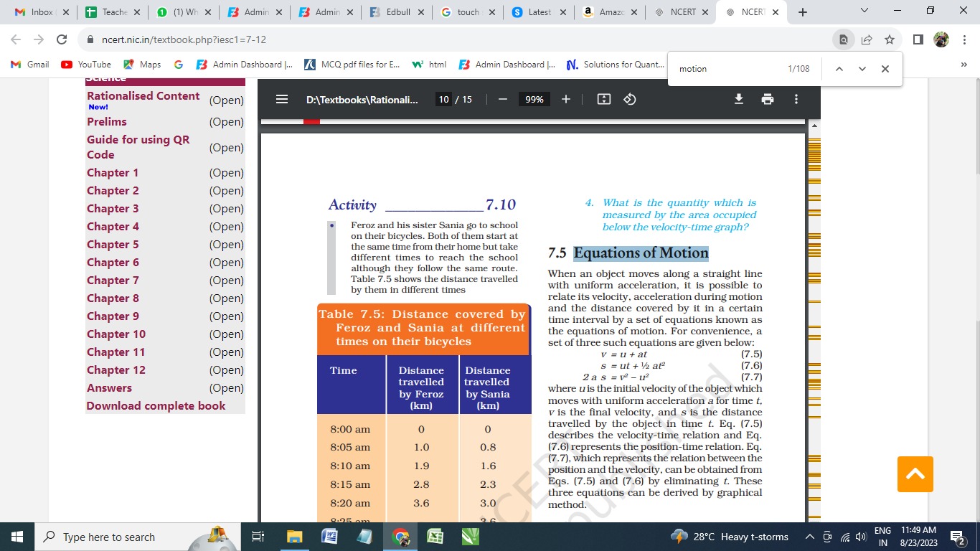
Task: Open File Explorer from the taskbar
Action: click(x=295, y=537)
